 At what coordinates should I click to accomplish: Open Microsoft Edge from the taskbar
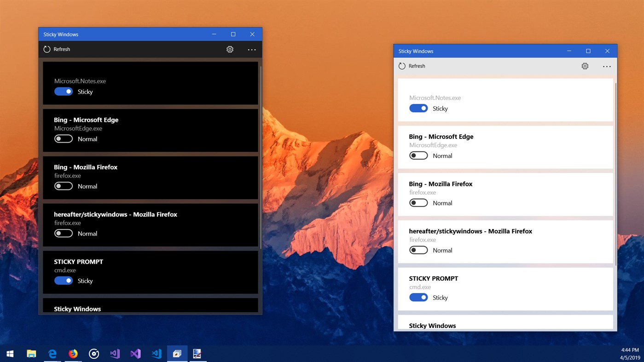pyautogui.click(x=52, y=353)
